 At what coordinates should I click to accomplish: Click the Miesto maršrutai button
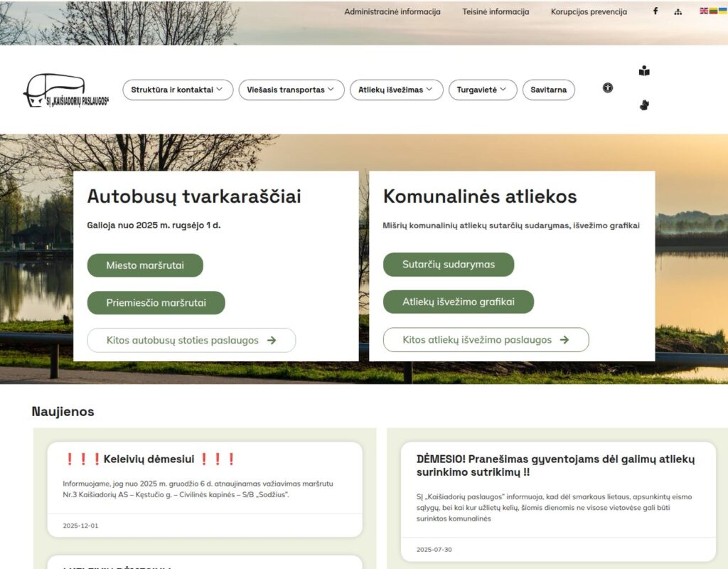tap(145, 265)
